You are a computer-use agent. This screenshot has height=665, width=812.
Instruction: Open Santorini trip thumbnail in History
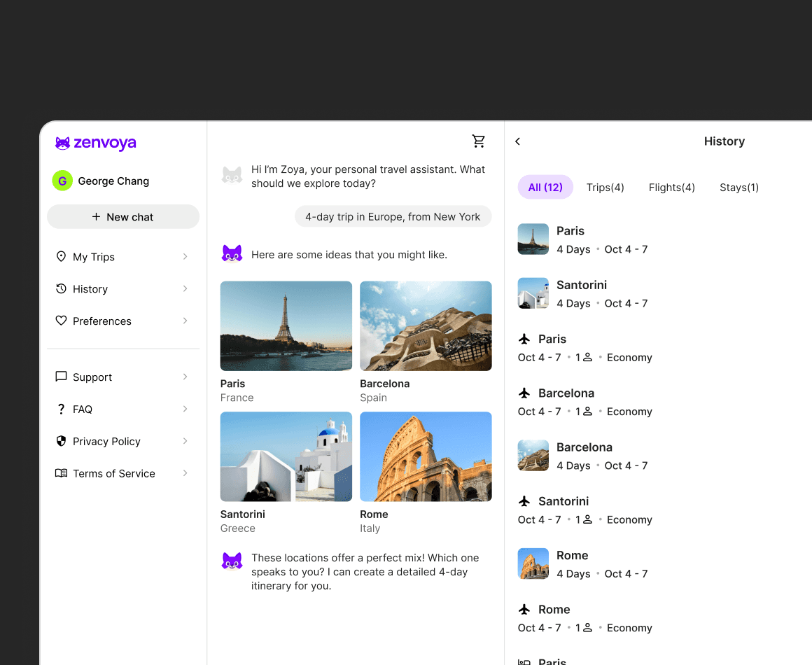533,293
